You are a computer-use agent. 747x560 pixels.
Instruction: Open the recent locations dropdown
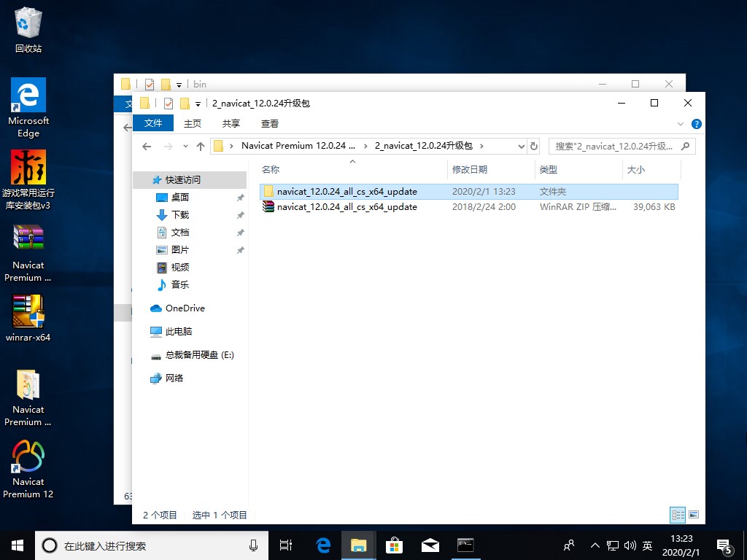(185, 146)
